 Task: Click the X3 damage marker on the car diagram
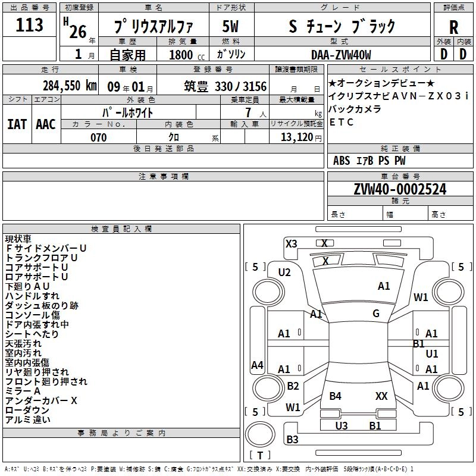click(x=292, y=243)
